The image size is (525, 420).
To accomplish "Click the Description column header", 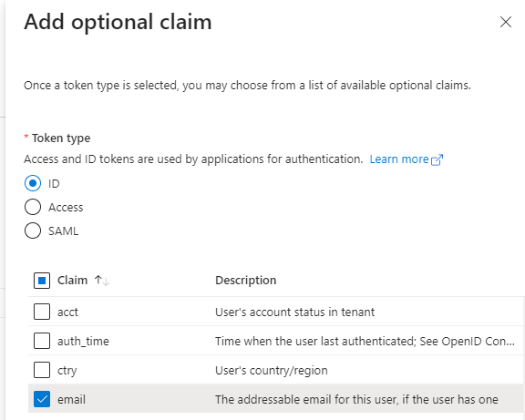I will tap(246, 280).
